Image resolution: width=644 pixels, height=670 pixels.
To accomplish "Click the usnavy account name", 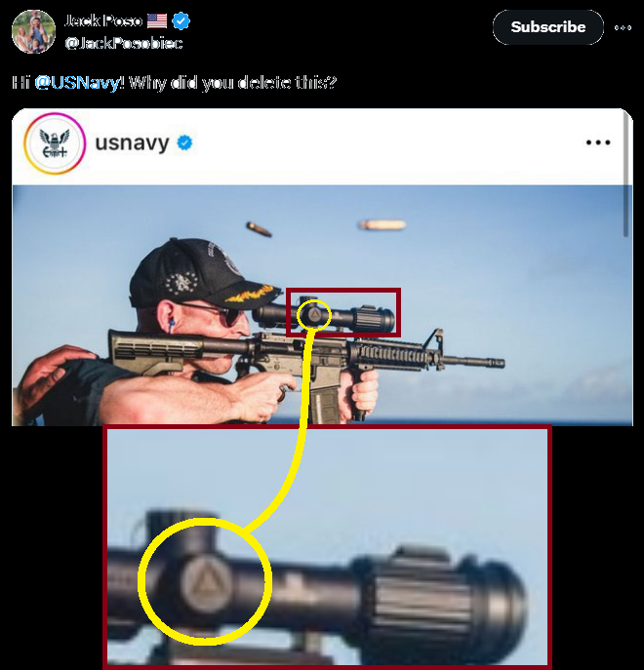I will 132,143.
